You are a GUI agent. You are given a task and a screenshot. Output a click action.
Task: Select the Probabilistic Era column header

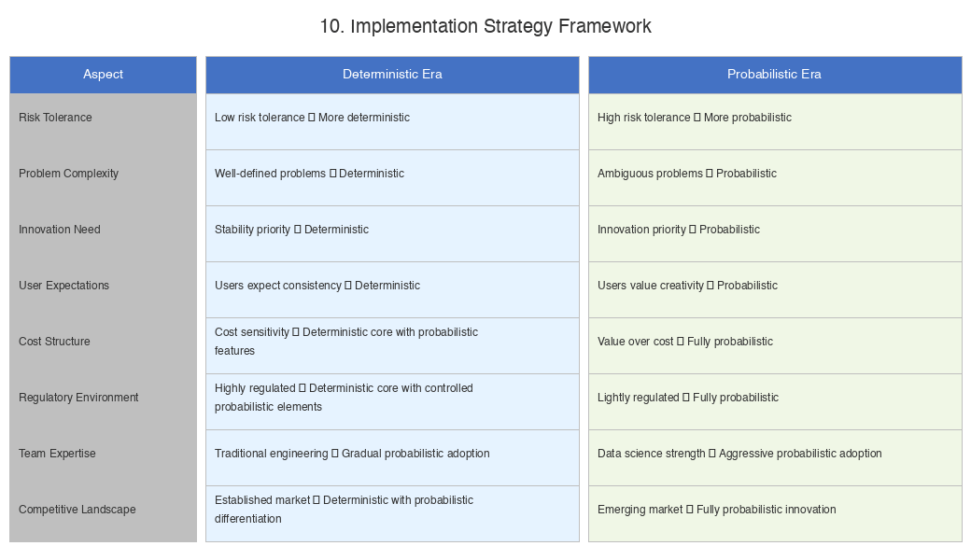(775, 75)
